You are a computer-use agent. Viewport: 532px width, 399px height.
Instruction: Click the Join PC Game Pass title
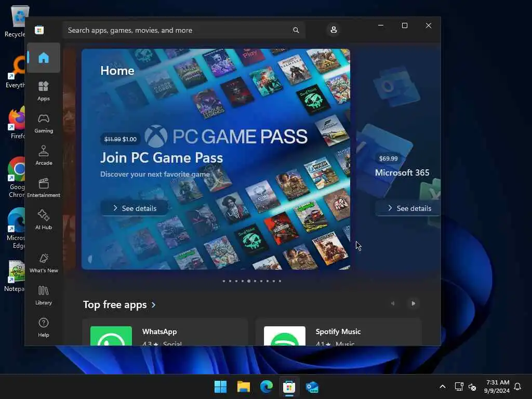162,158
